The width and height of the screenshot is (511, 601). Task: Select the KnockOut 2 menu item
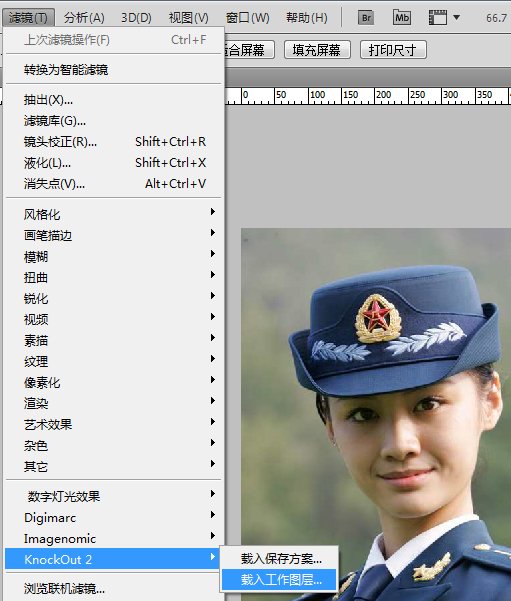tap(114, 559)
